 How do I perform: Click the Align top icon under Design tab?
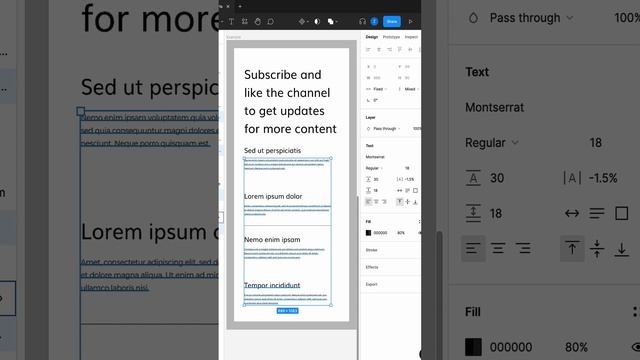pos(400,50)
